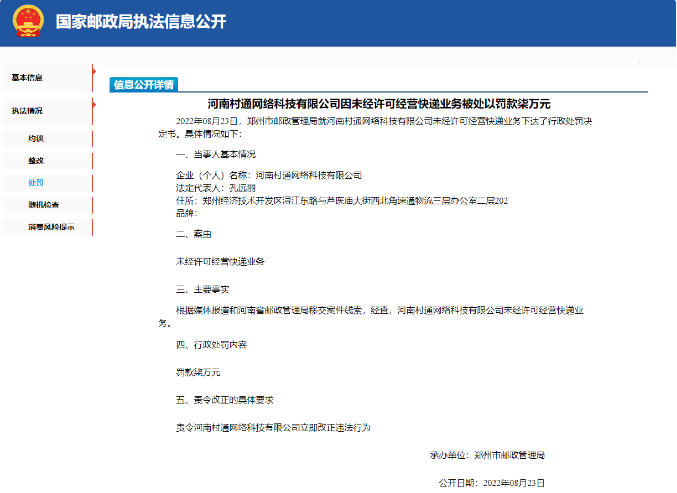Click the paragraph starting 根据媒体报道
The height and width of the screenshot is (493, 677).
[371, 316]
